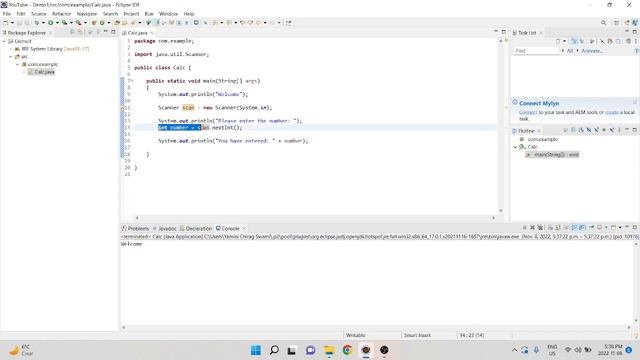
Task: Click the New file toolbar icon
Action: click(6, 23)
